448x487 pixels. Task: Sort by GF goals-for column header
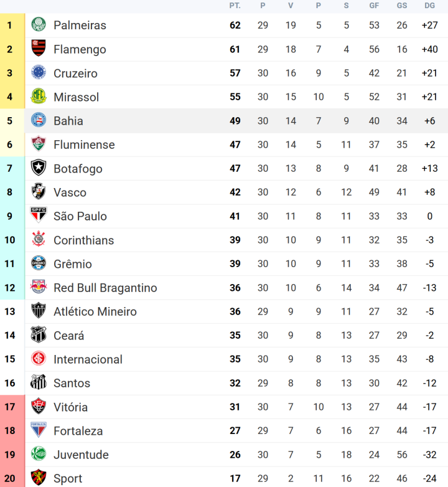tap(374, 6)
